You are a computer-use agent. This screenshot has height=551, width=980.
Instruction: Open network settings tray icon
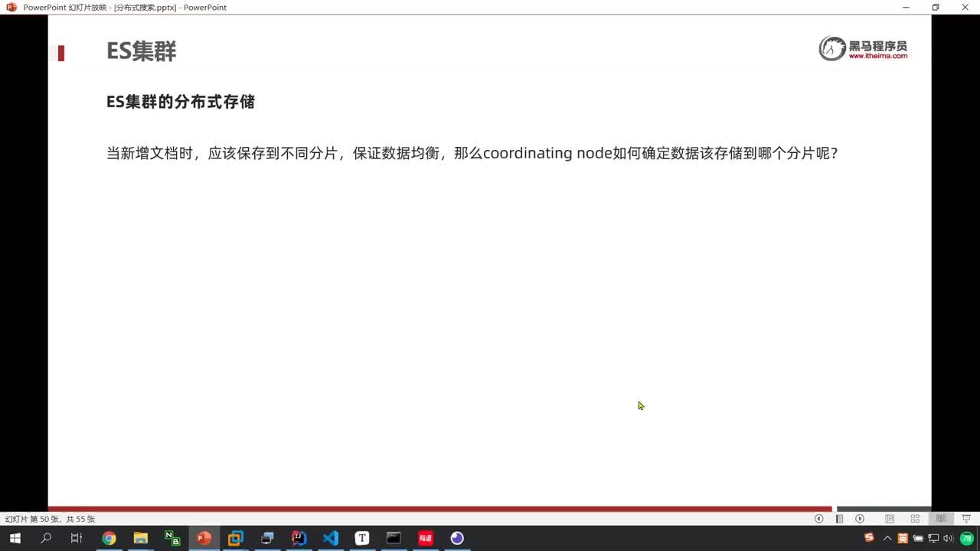pos(933,538)
